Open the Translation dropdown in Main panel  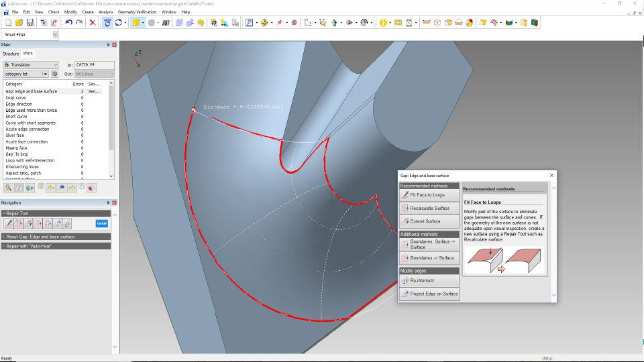(x=54, y=65)
